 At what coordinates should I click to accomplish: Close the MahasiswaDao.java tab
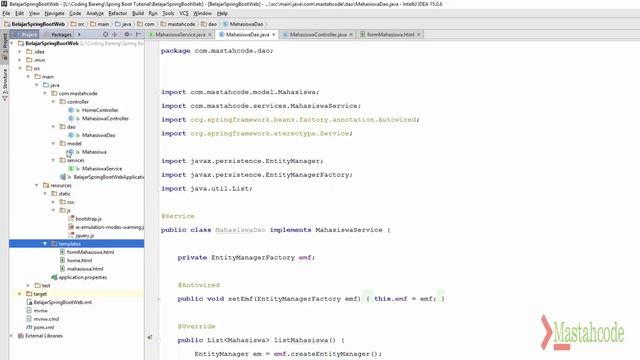pyautogui.click(x=273, y=35)
